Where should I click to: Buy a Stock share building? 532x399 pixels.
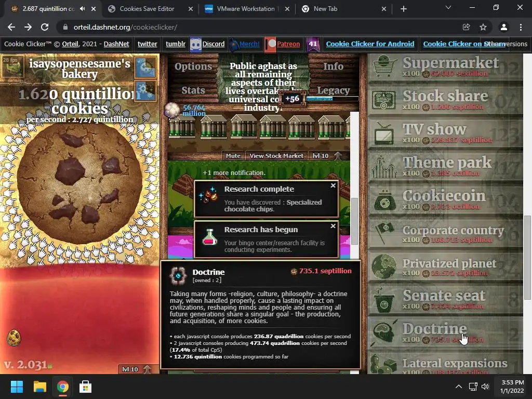445,100
